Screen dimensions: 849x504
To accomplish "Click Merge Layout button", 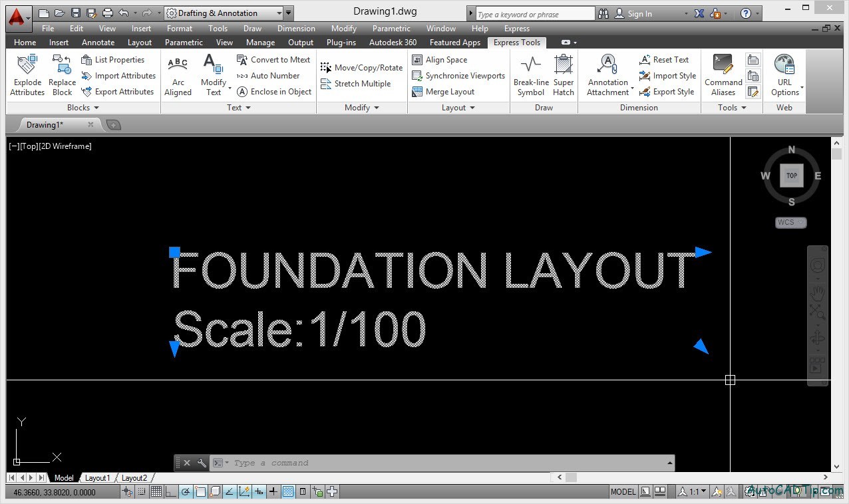I will coord(443,92).
